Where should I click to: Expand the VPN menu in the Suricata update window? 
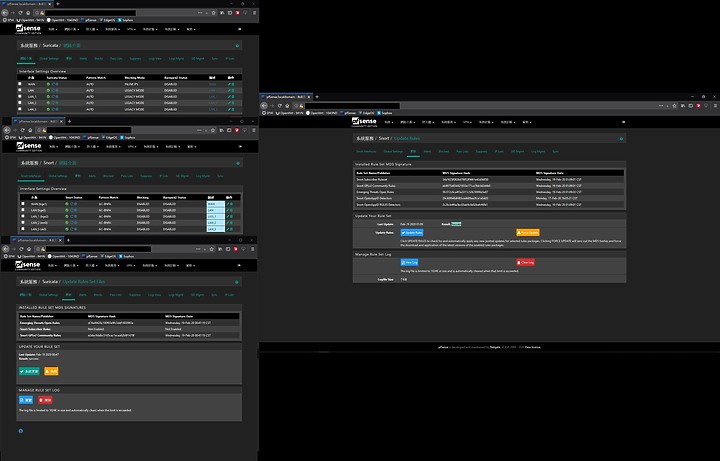tap(131, 265)
